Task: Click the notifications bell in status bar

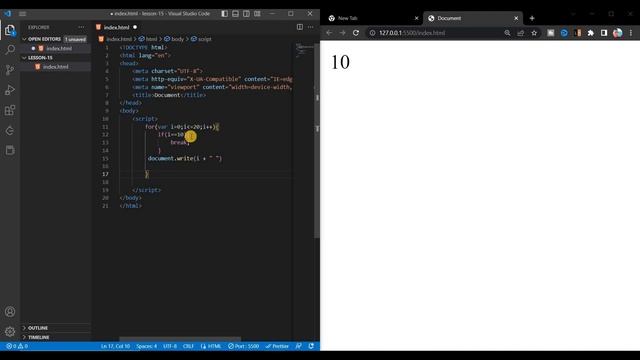Action: coord(311,346)
